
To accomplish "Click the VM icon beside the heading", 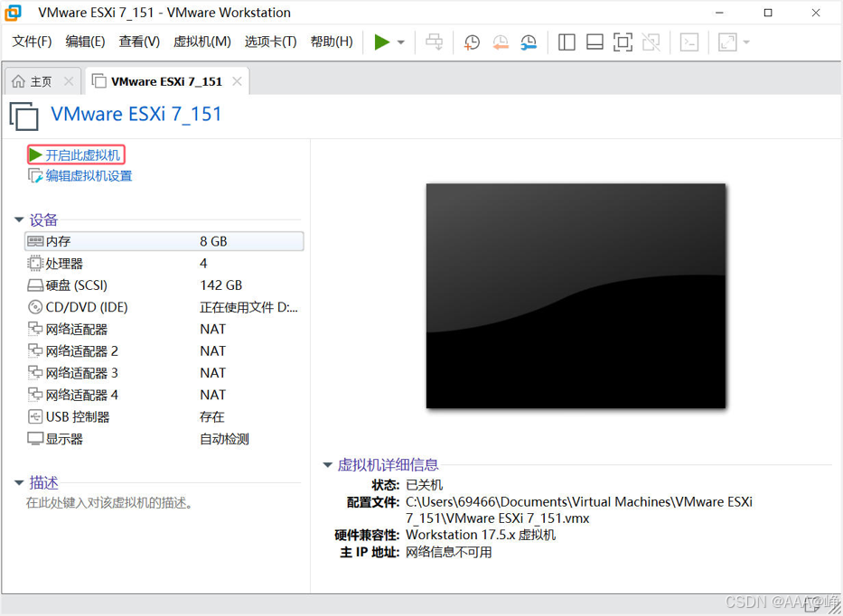I will [23, 116].
